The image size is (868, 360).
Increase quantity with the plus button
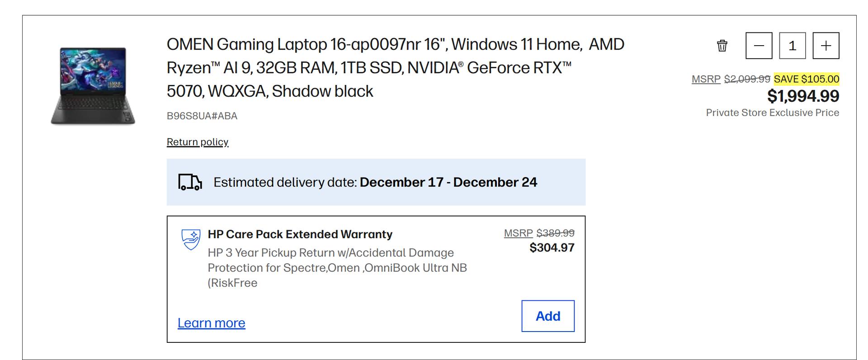tap(826, 46)
